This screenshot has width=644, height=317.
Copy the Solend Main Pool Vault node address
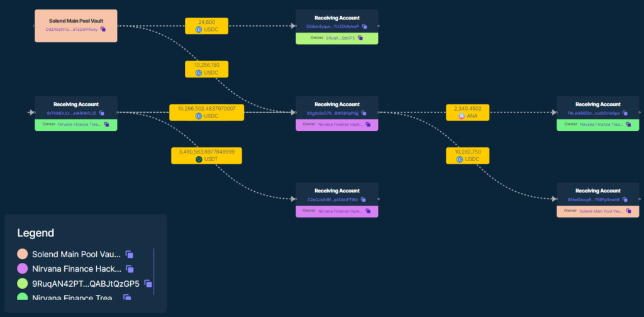(103, 29)
